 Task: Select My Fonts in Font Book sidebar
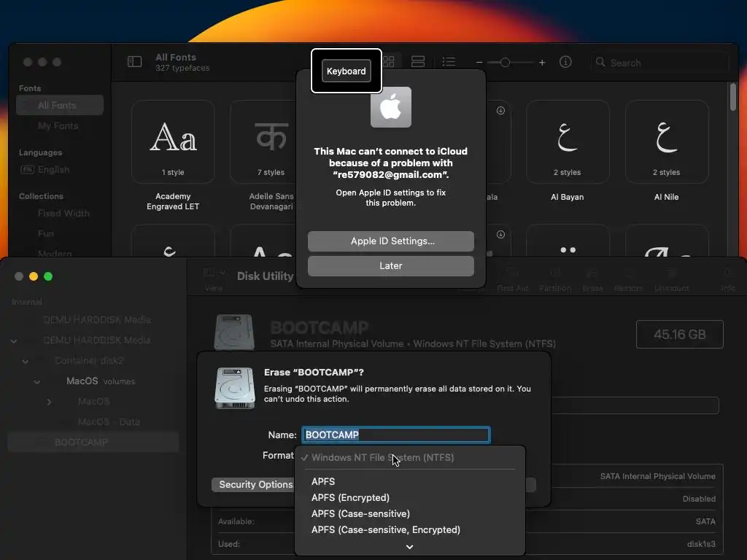pos(60,125)
